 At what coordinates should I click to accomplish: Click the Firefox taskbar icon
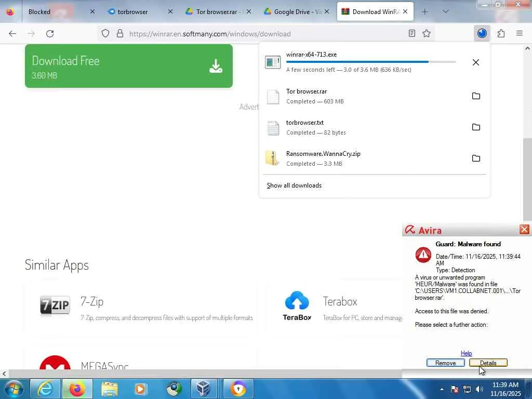(77, 389)
